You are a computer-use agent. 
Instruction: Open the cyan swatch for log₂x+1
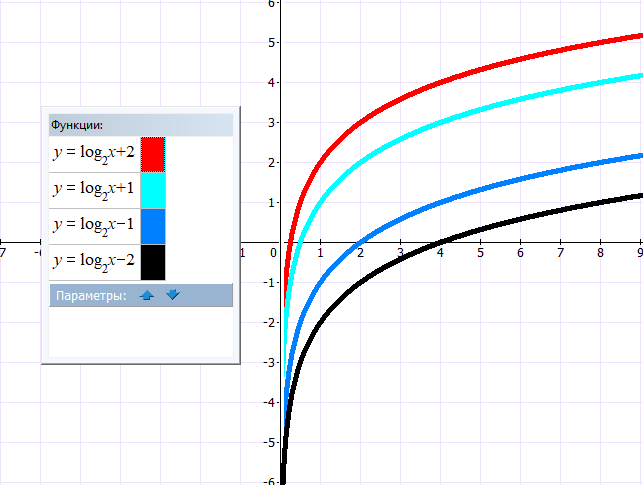(x=153, y=190)
